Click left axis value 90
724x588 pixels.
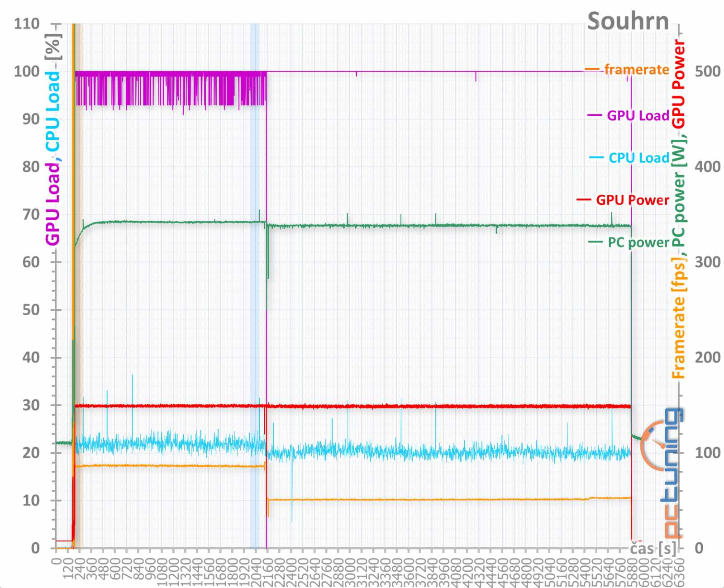pos(31,119)
